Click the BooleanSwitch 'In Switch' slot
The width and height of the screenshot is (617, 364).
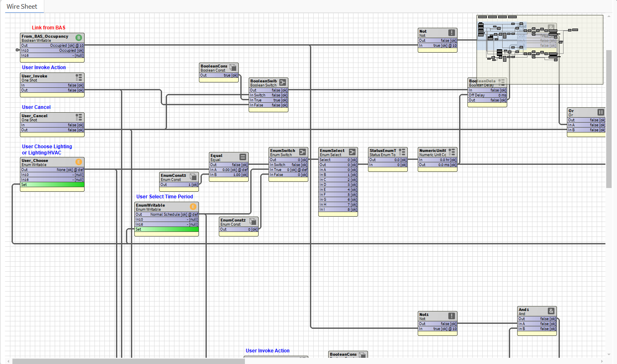click(269, 95)
